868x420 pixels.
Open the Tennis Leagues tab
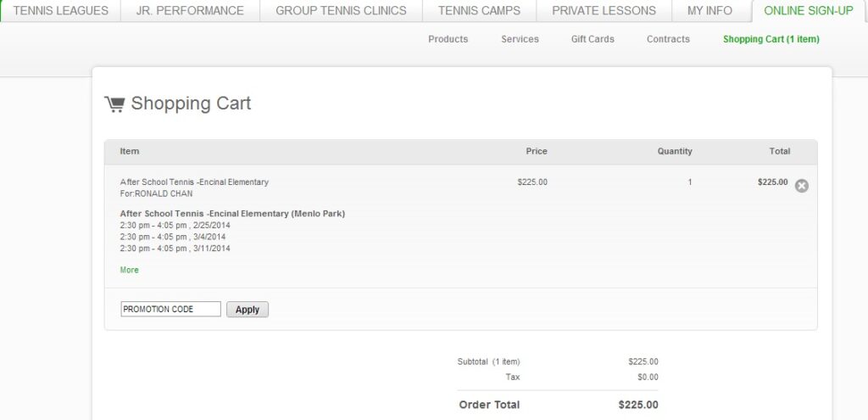(60, 11)
